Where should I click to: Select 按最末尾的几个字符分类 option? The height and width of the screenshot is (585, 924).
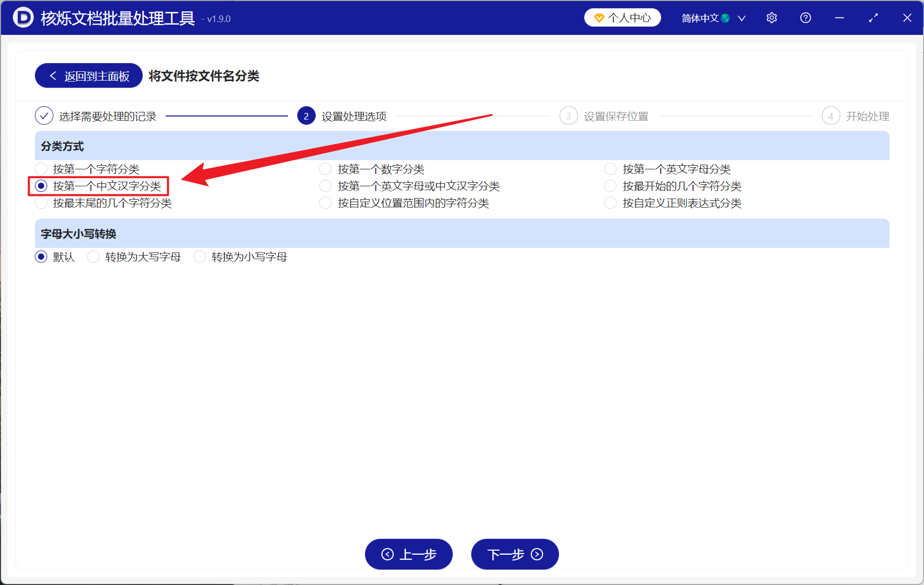click(x=41, y=203)
